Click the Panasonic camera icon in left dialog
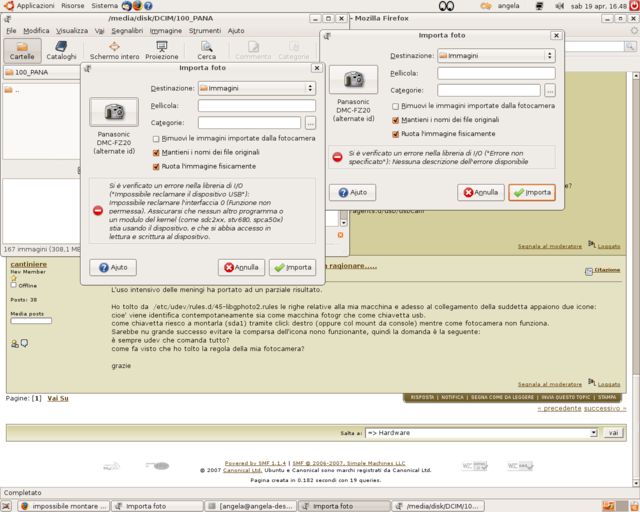This screenshot has height=512, width=640. 113,112
